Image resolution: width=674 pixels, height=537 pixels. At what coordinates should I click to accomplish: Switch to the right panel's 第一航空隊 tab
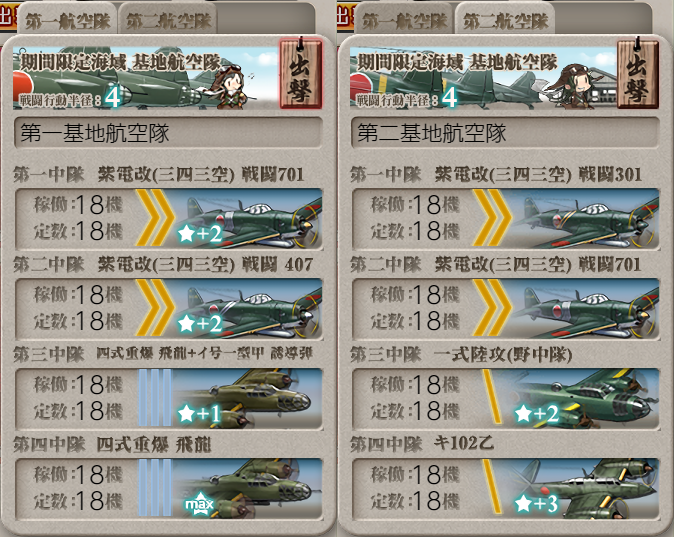coord(404,20)
